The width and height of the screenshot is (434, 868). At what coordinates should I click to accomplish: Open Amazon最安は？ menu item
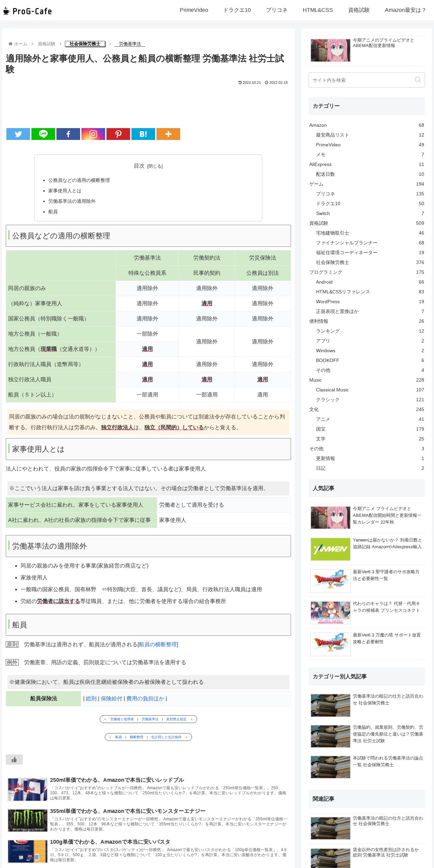point(405,10)
